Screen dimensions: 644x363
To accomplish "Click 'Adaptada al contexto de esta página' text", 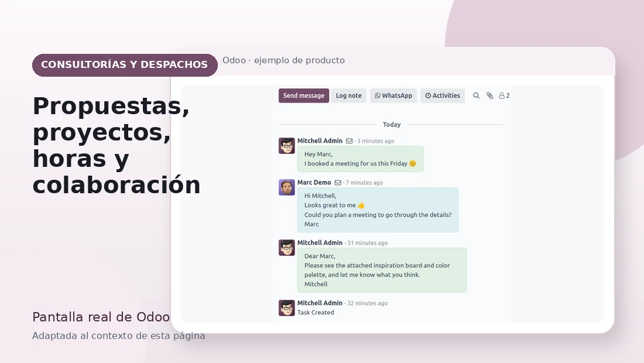I will (119, 336).
